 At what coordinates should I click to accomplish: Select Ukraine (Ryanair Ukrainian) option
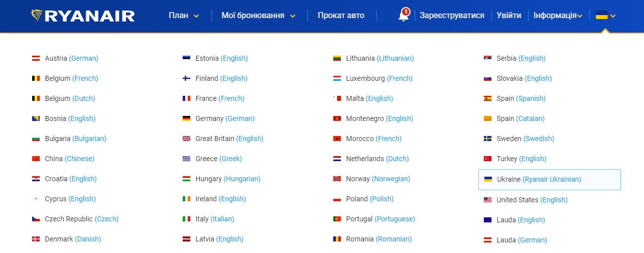coord(550,180)
